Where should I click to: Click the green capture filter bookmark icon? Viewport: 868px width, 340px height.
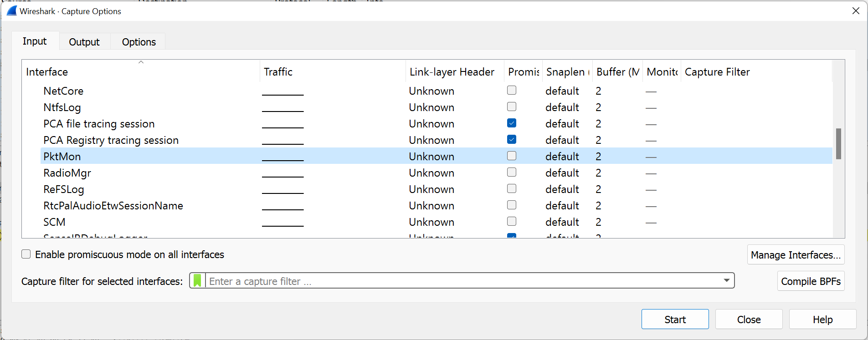pos(197,281)
